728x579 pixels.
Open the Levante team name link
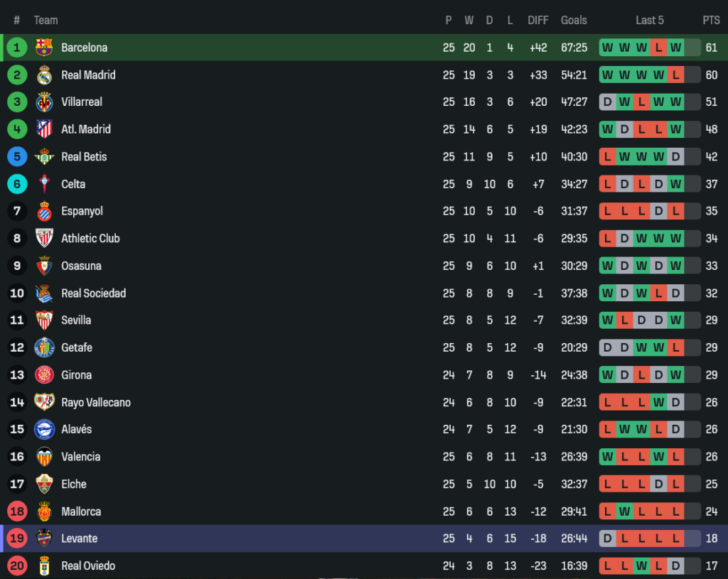79,539
